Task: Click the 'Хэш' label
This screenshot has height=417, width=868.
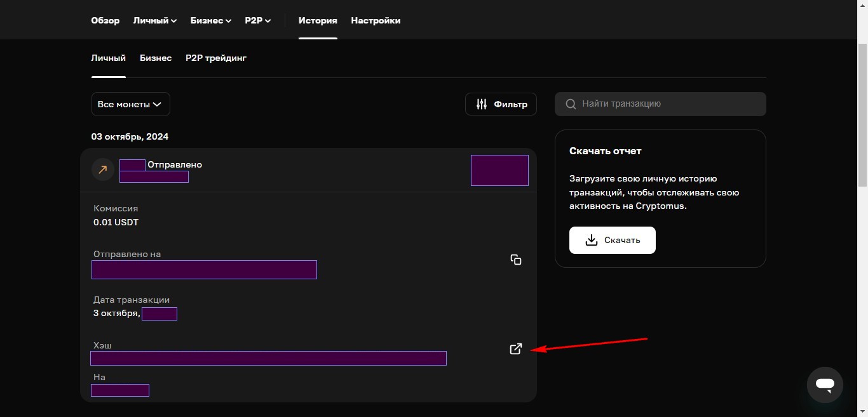Action: [102, 345]
